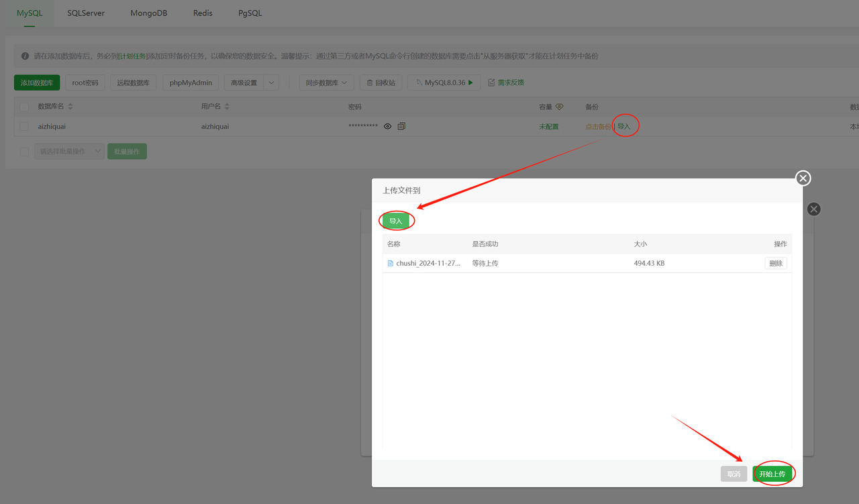Click 点击备份 for aizhiquai
Image resolution: width=859 pixels, height=504 pixels.
[x=598, y=126]
